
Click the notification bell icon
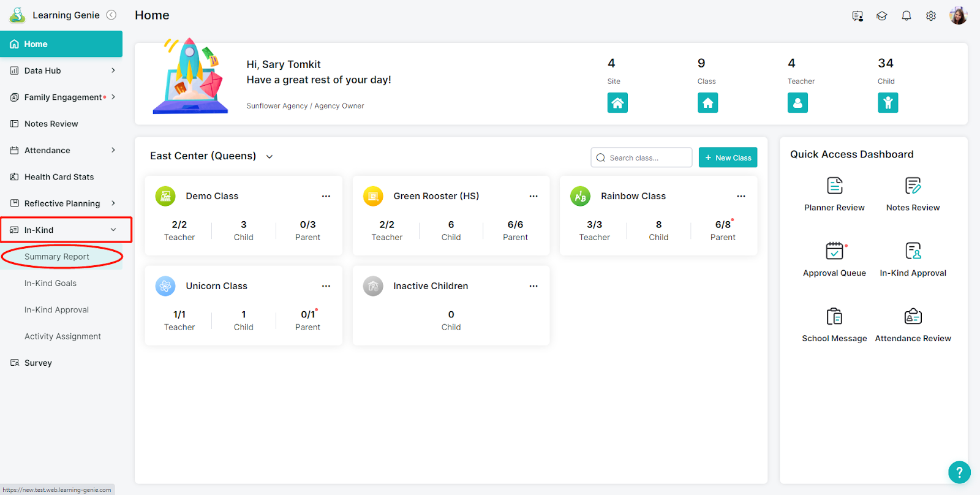[x=907, y=16]
